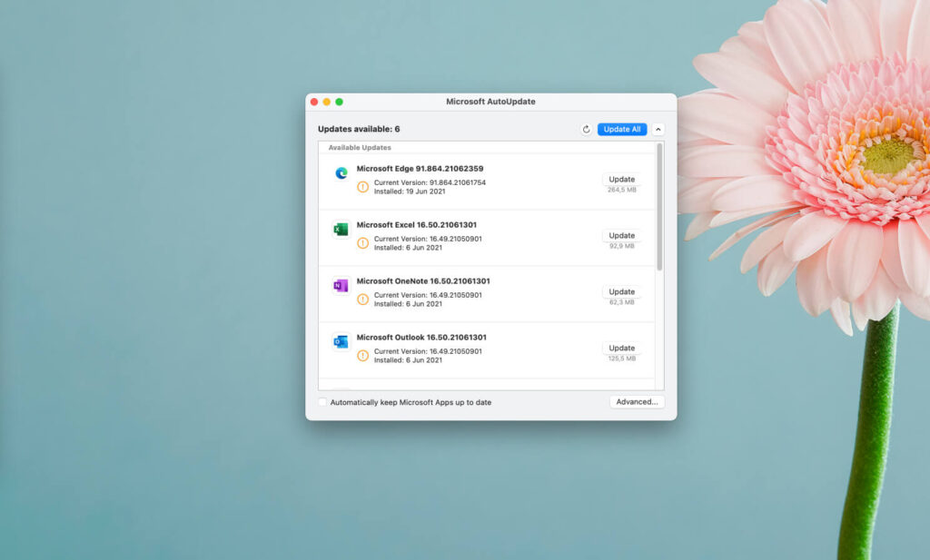Click the refresh updates icon
Viewport: 930px width, 560px height.
pos(586,129)
